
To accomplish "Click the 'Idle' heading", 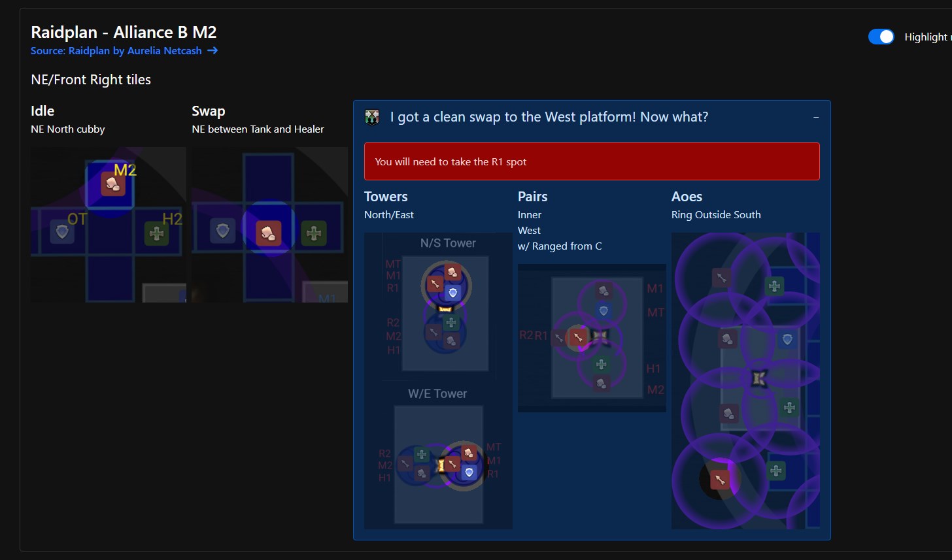I will point(42,111).
